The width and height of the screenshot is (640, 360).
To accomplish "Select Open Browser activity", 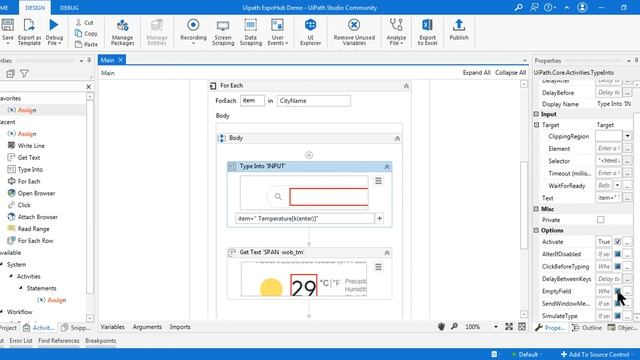I will 36,193.
